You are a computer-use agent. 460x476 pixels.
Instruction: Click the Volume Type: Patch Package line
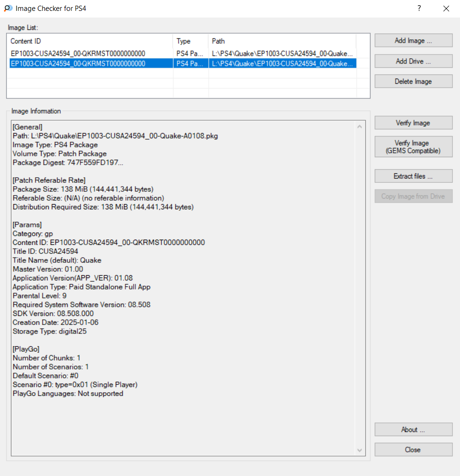pos(60,153)
